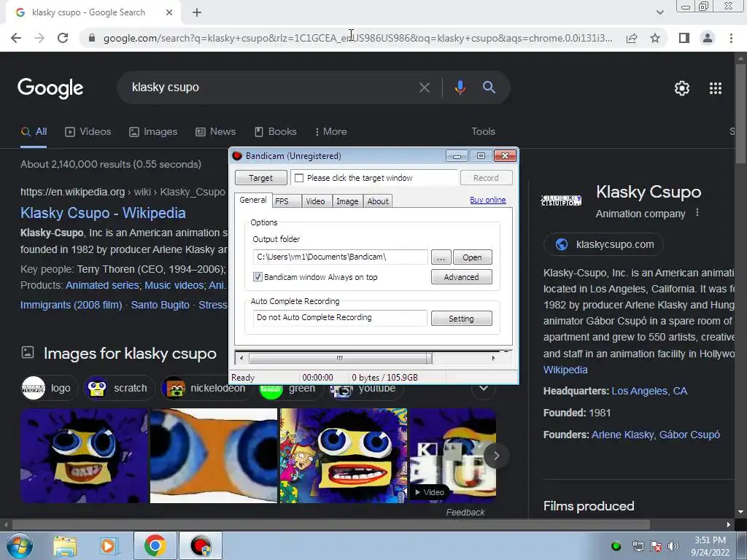Open Google search Tools

click(x=483, y=132)
